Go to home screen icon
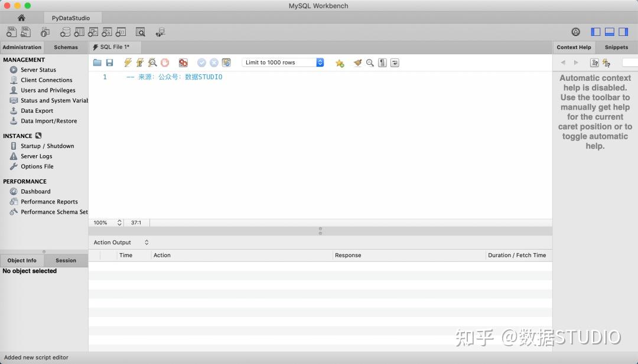 22,18
